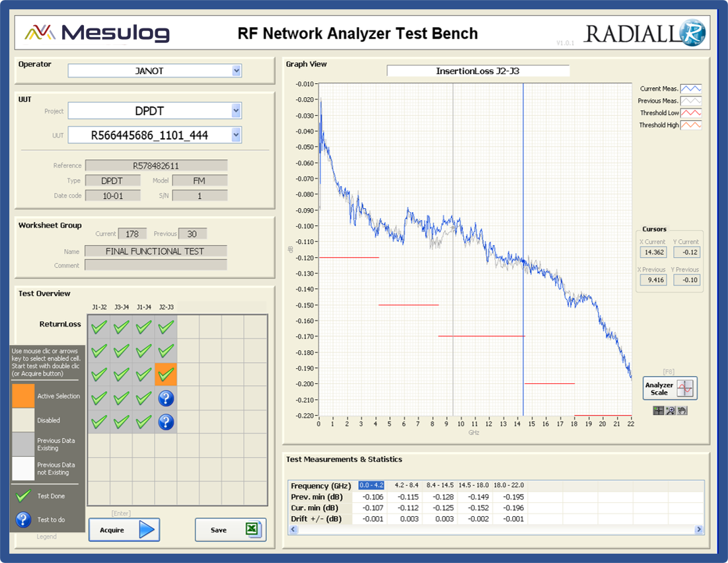
Task: Choose the hand pan graph tool
Action: point(682,410)
